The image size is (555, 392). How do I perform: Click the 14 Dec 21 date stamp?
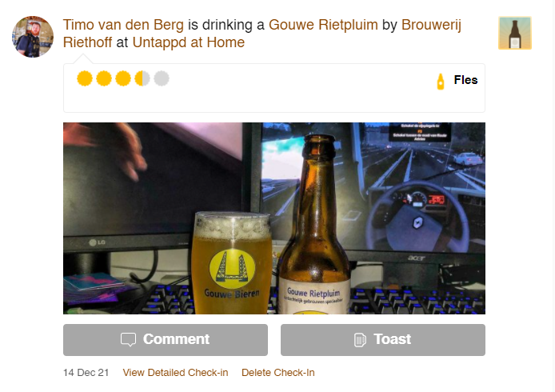(86, 373)
